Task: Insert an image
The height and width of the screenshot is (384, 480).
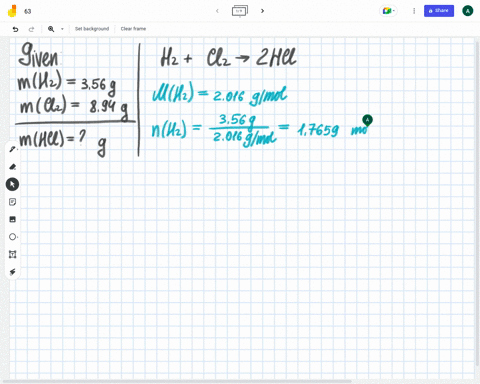Action: click(12, 219)
